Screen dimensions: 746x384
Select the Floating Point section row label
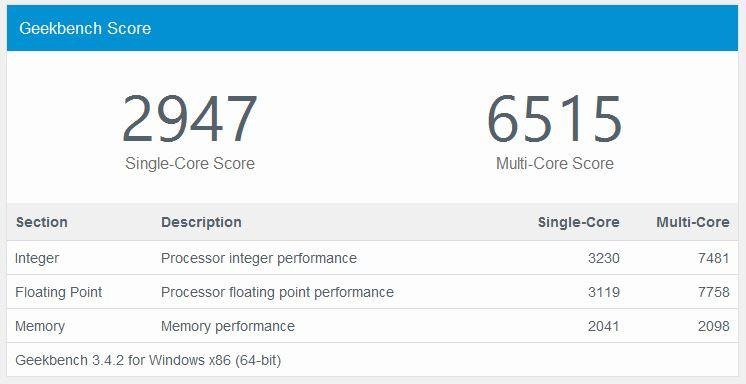(x=59, y=292)
